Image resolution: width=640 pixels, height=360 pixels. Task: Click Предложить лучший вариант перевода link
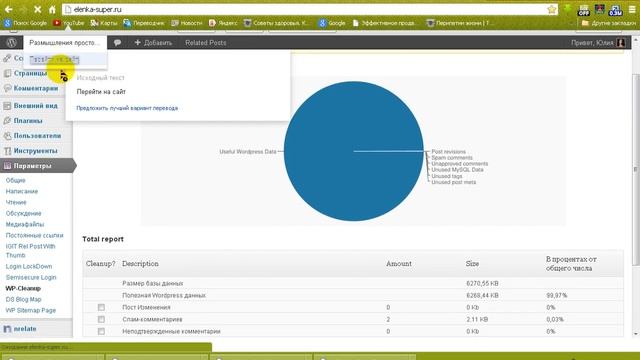[127, 108]
